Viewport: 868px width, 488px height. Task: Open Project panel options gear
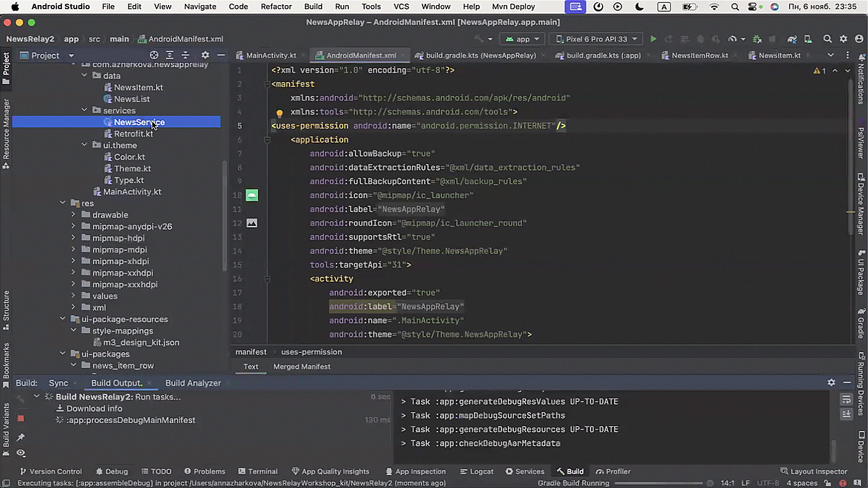click(x=205, y=55)
